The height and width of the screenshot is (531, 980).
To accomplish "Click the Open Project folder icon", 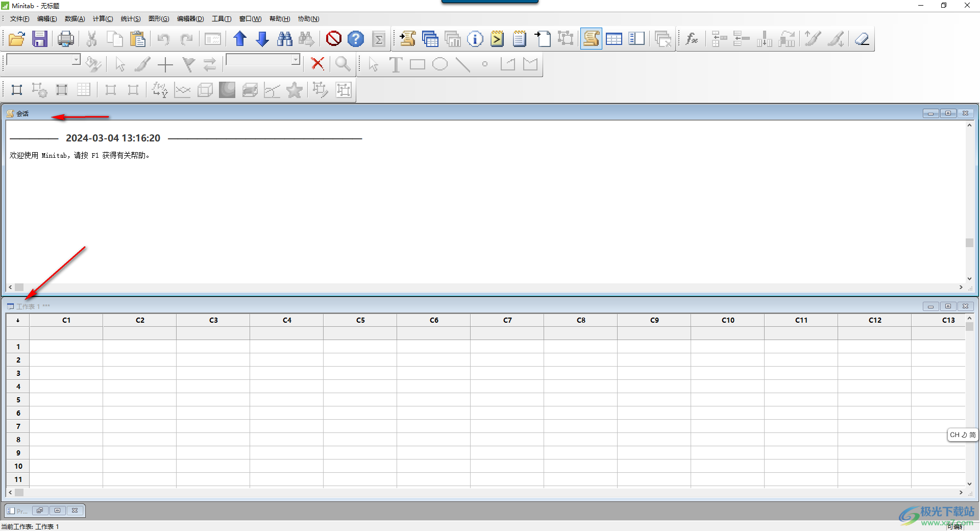I will click(17, 39).
